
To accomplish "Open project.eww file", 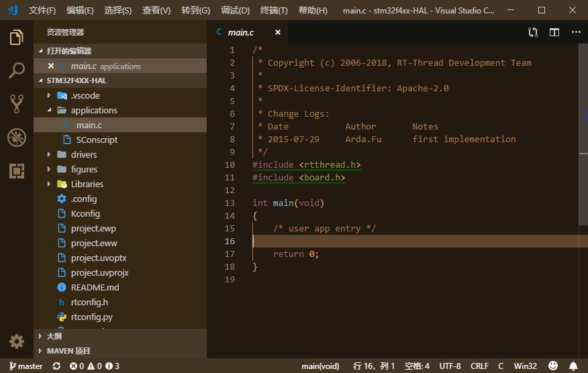I will (x=120, y=243).
